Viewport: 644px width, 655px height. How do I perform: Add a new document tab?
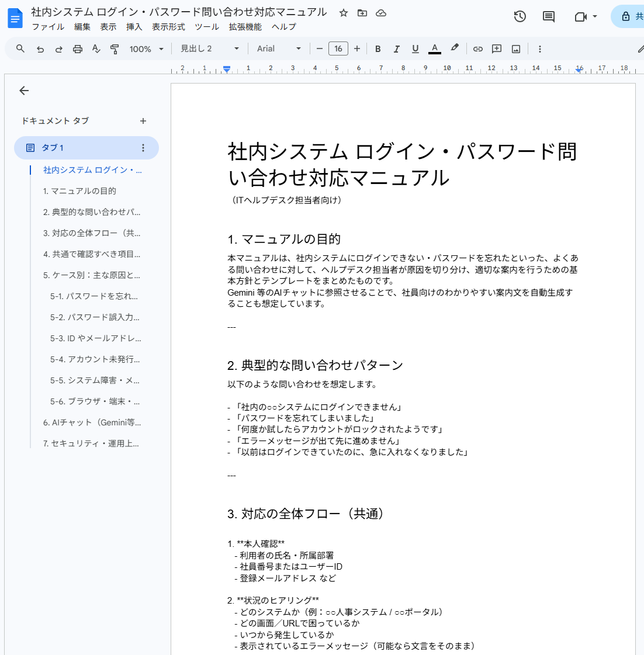pyautogui.click(x=143, y=121)
